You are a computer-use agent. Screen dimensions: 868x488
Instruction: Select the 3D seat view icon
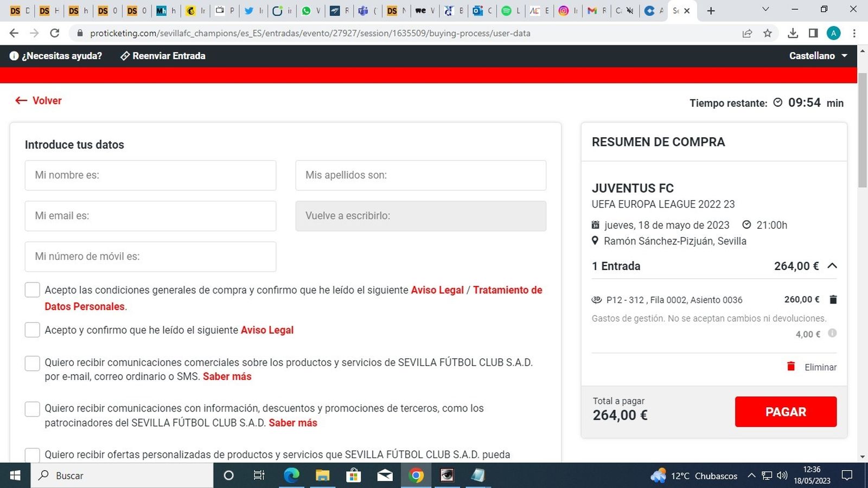pos(597,300)
